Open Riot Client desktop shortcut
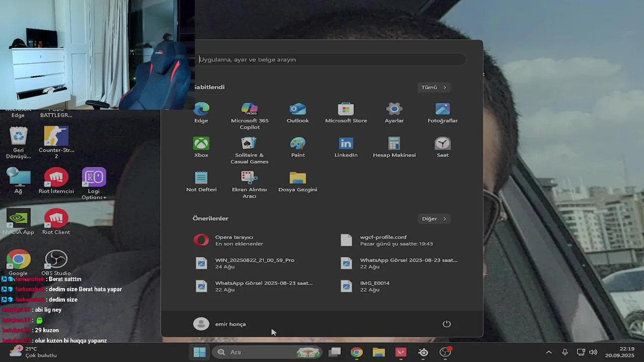Viewport: 644px width, 362px height. click(x=56, y=222)
